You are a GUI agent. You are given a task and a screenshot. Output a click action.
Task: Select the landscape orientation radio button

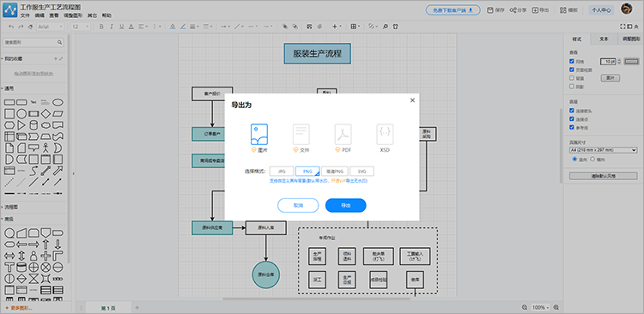click(592, 159)
